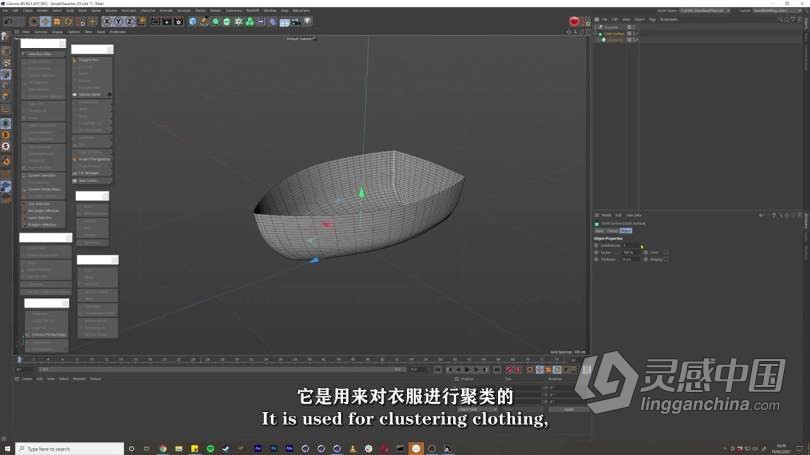Image resolution: width=810 pixels, height=455 pixels.
Task: Open coordinate mode dropdown beside Apply
Action: coord(477,409)
